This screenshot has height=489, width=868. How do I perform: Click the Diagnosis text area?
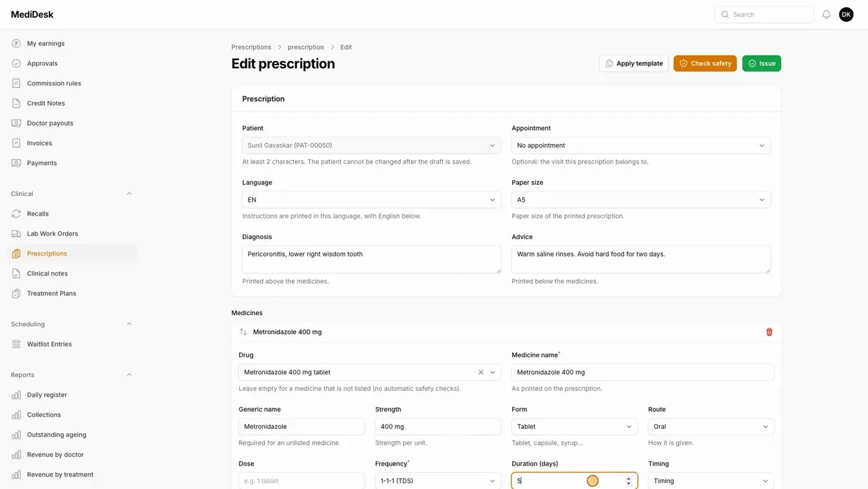[x=371, y=259]
